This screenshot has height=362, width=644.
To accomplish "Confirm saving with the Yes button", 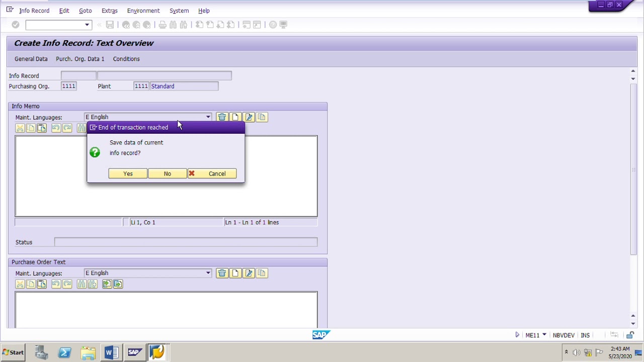I will [x=128, y=173].
